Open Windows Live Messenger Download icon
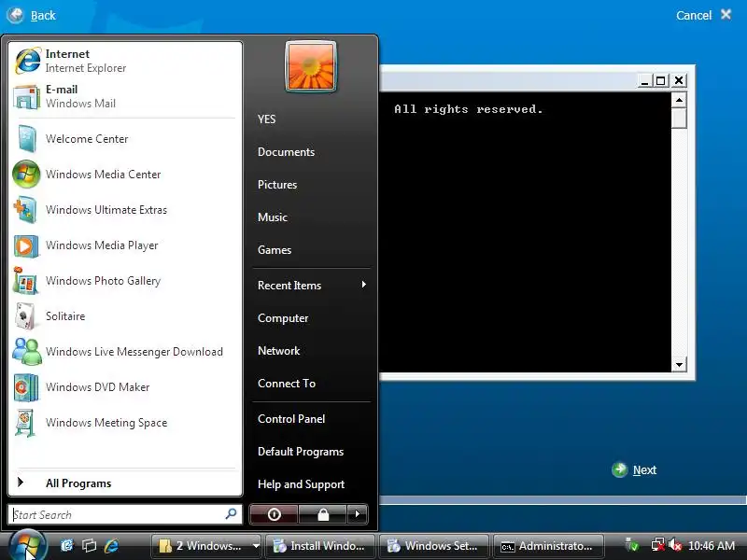The height and width of the screenshot is (560, 747). coord(26,352)
